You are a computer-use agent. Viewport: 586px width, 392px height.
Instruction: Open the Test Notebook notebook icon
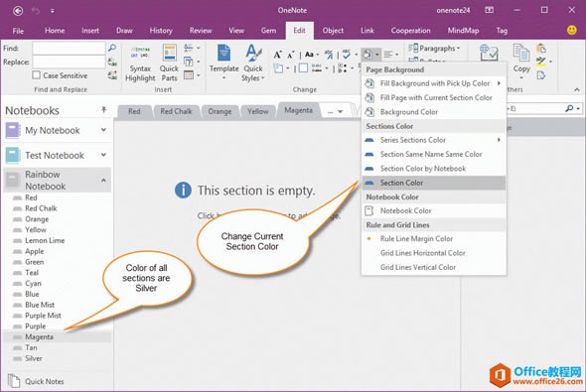tap(13, 155)
